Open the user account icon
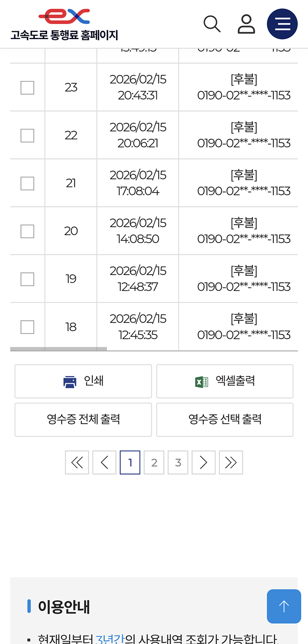The height and width of the screenshot is (644, 308). [x=246, y=23]
